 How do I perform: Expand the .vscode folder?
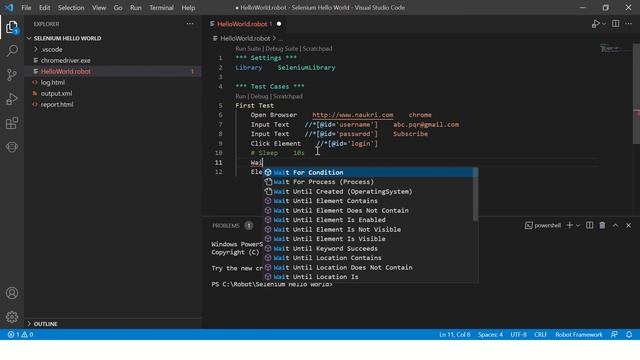tap(51, 49)
